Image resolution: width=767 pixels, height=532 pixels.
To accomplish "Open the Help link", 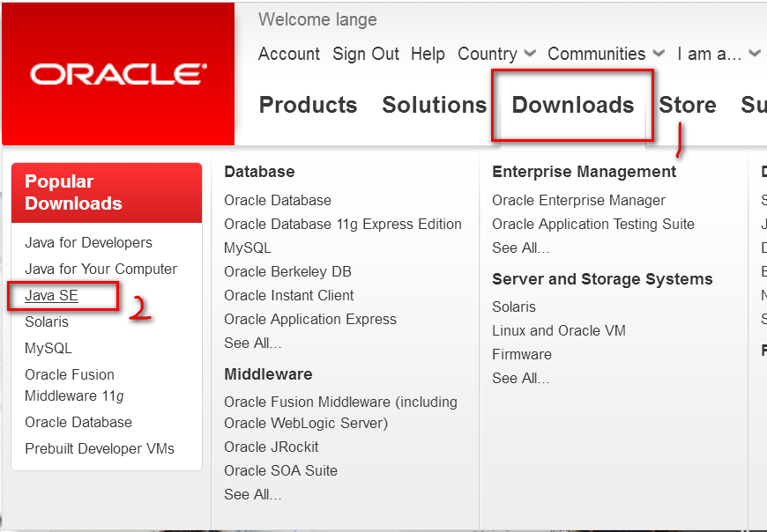I will click(428, 54).
